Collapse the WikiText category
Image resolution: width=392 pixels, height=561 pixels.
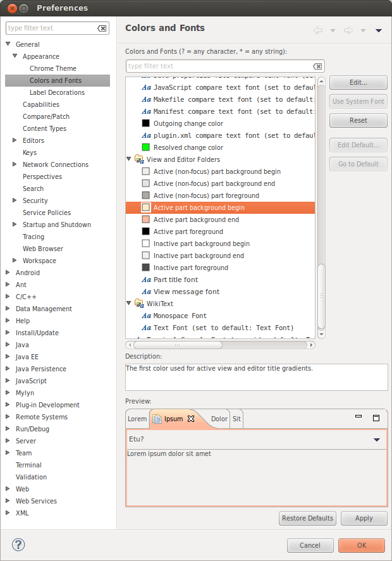[x=129, y=303]
